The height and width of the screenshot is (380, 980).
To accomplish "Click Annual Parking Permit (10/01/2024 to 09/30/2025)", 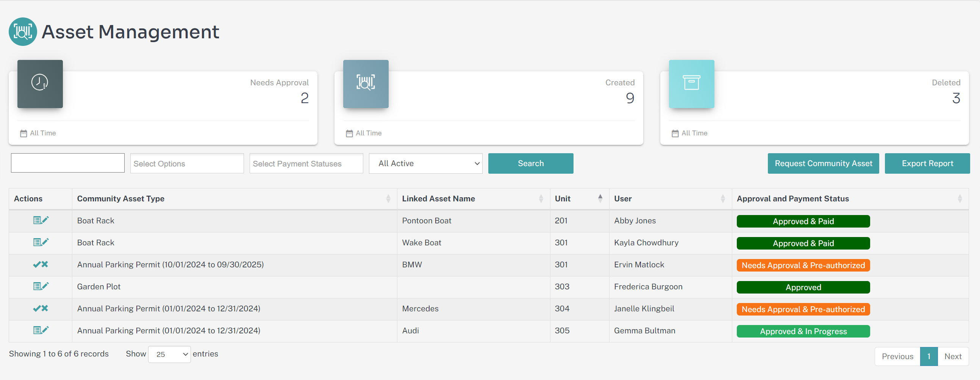I will tap(170, 265).
